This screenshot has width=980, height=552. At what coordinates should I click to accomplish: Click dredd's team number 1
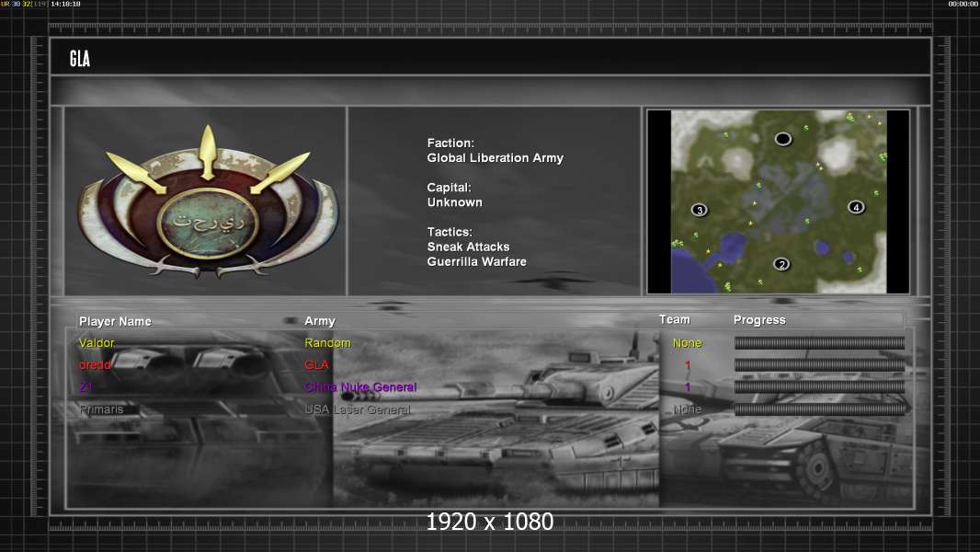click(688, 365)
